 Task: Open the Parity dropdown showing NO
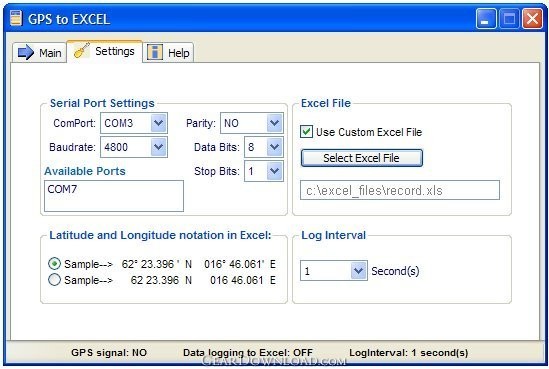point(274,123)
